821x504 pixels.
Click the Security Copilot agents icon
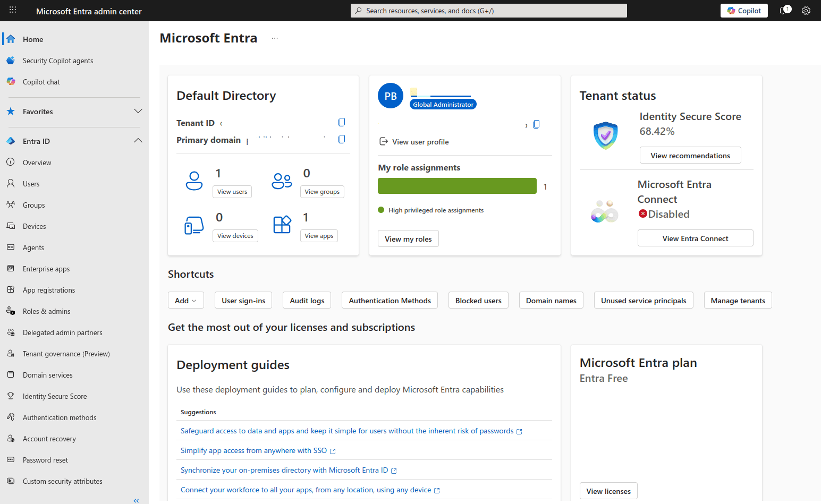[x=11, y=61]
